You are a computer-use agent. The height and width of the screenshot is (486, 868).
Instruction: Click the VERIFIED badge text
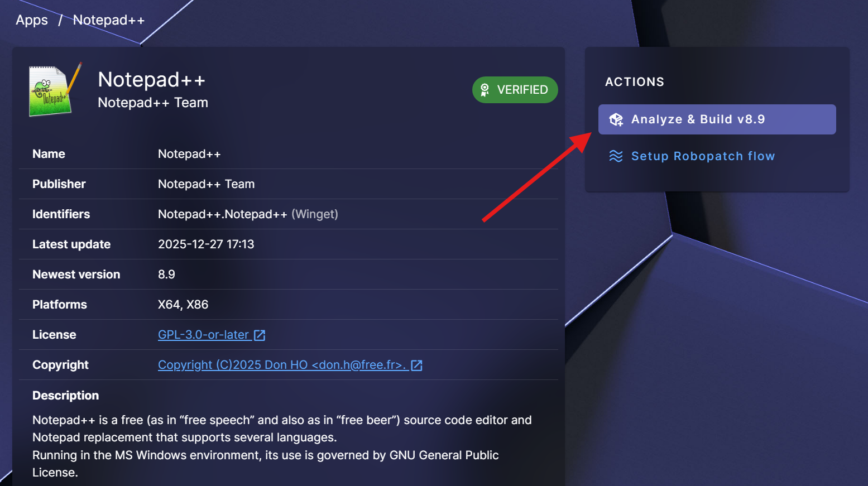click(x=522, y=90)
